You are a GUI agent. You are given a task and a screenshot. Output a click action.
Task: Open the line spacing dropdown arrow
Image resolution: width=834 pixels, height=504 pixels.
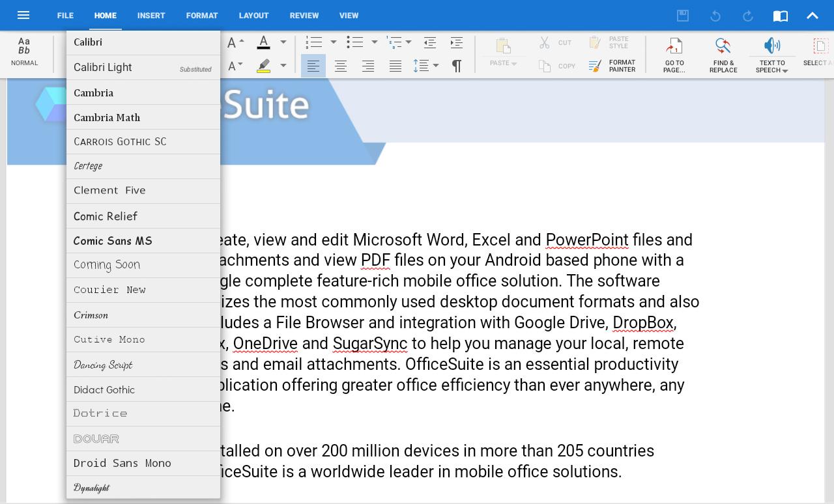pos(436,66)
